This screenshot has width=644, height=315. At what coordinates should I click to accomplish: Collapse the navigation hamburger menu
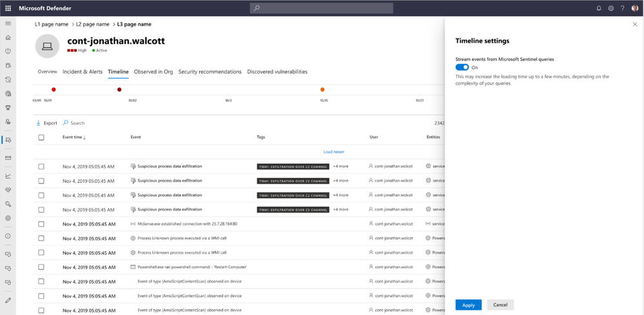tap(8, 24)
